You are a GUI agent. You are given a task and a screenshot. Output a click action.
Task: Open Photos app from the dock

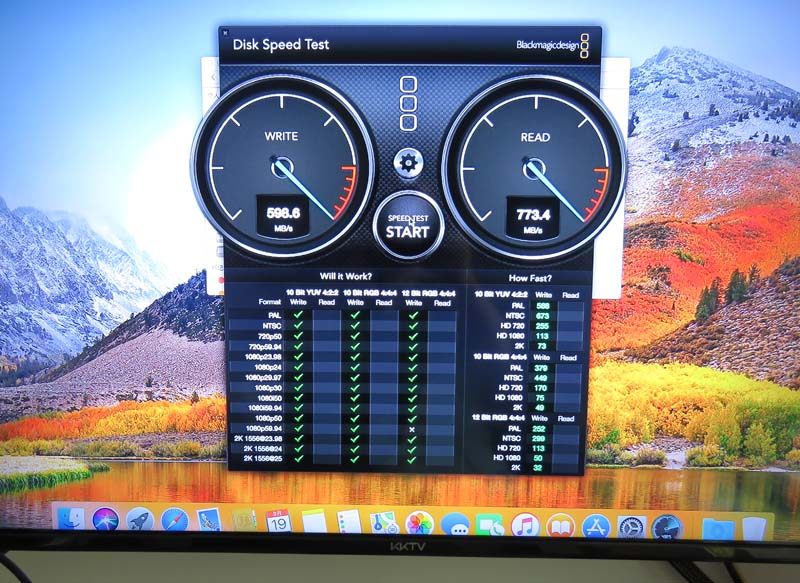419,523
